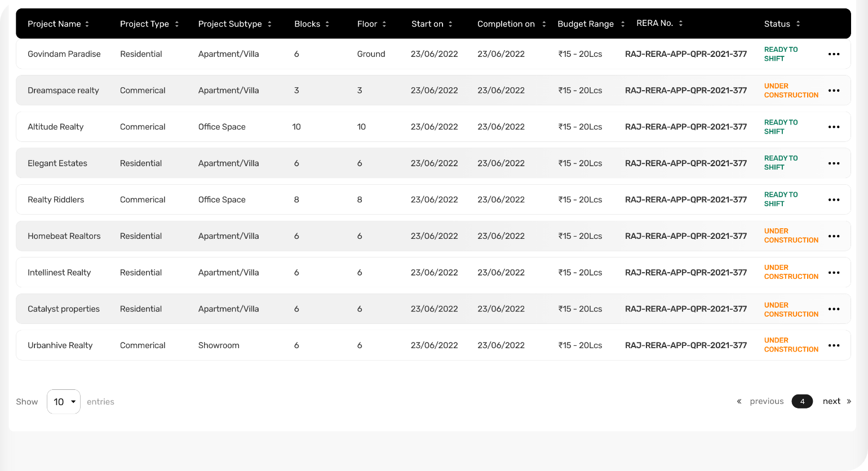Sort by Budget Range column arrows

click(623, 24)
